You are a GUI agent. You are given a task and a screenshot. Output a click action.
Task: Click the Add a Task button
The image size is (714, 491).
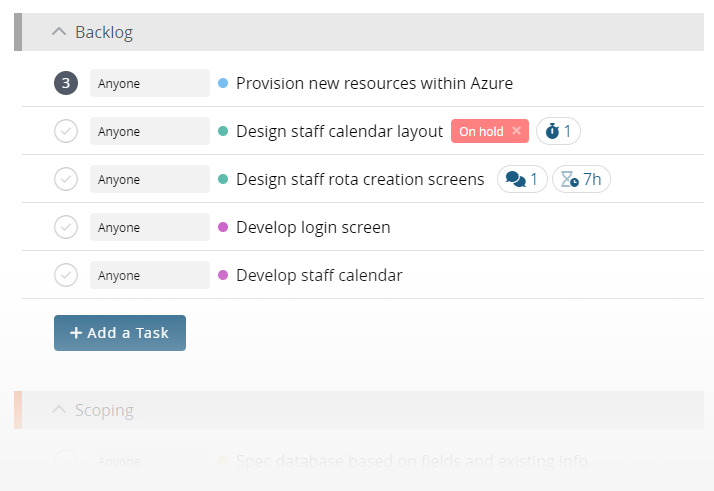[120, 333]
